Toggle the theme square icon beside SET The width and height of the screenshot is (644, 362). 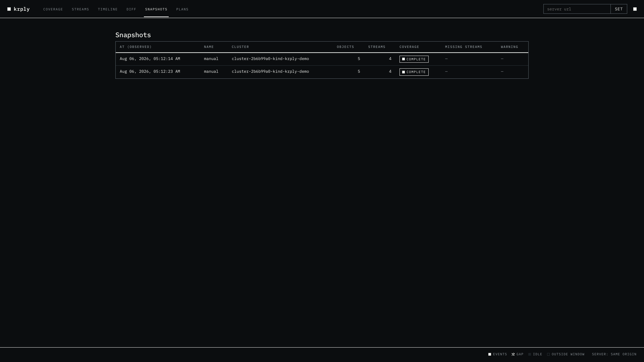(635, 9)
